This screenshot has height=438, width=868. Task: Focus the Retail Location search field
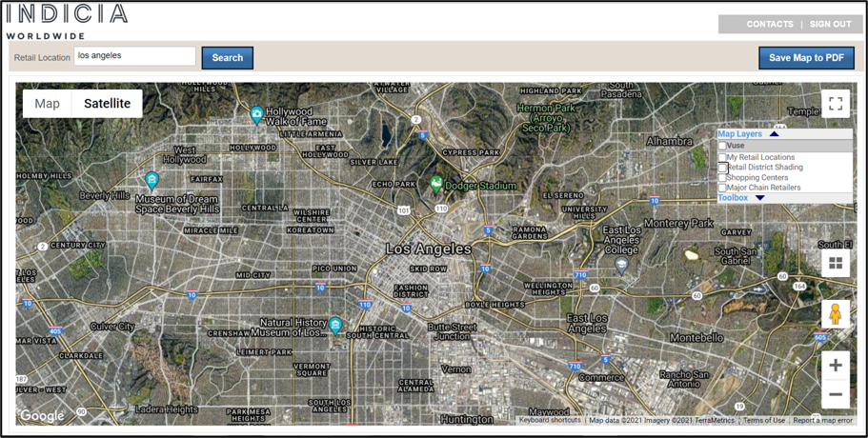(135, 56)
